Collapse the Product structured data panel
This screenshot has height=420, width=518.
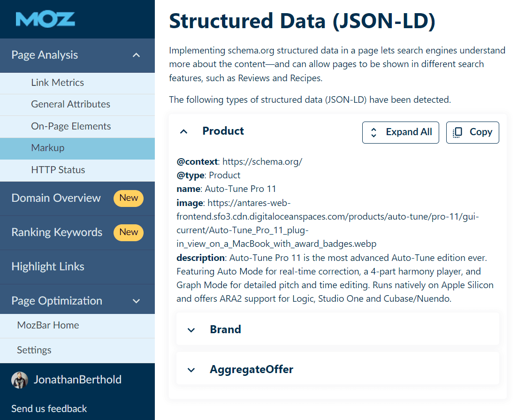[x=184, y=131]
